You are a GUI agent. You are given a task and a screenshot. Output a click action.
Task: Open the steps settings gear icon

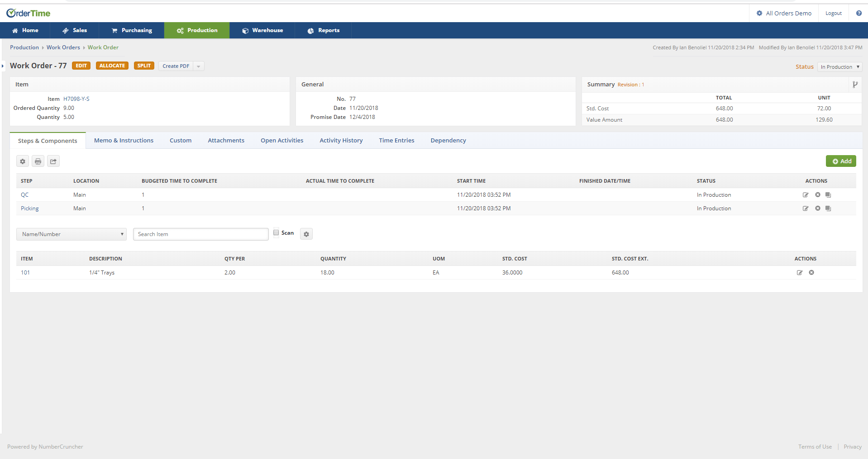pyautogui.click(x=23, y=161)
